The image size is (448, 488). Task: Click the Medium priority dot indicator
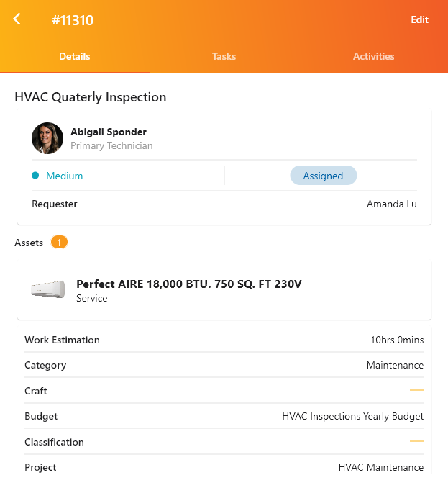pos(35,176)
